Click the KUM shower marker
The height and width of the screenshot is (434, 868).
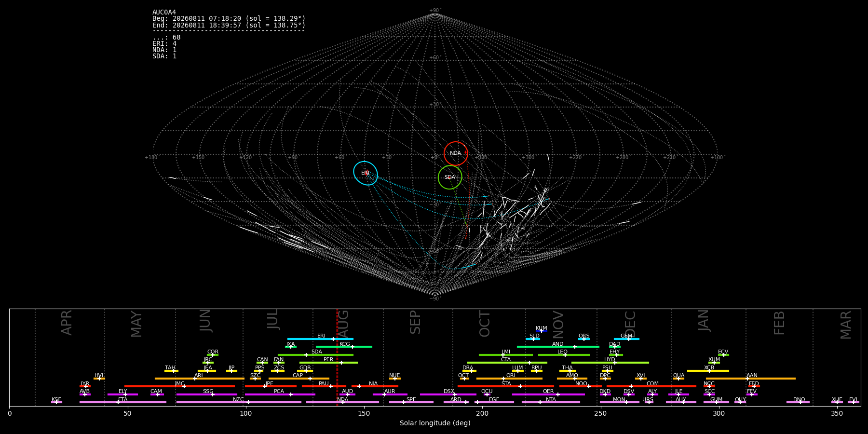[x=542, y=331]
